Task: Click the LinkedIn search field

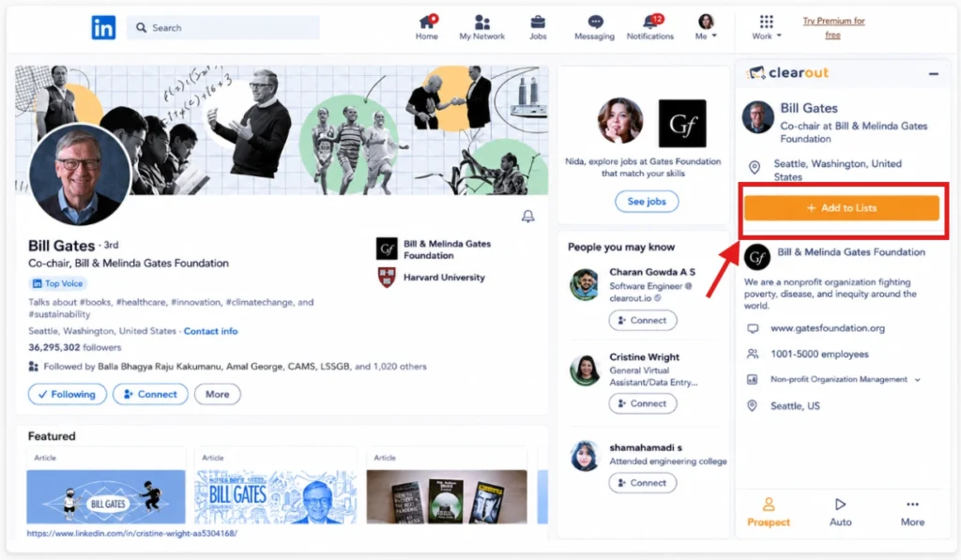Action: [x=223, y=27]
